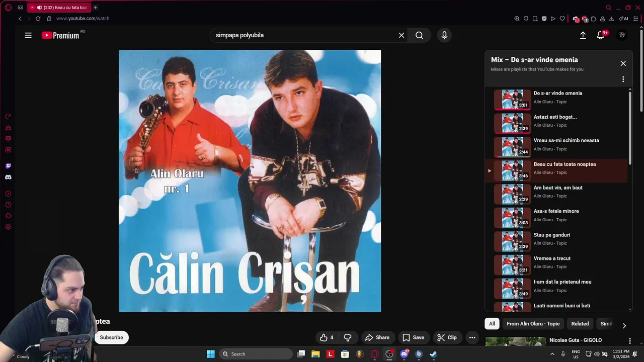Open Opera sidebar settings gear
This screenshot has height=362, width=644.
coord(8,227)
